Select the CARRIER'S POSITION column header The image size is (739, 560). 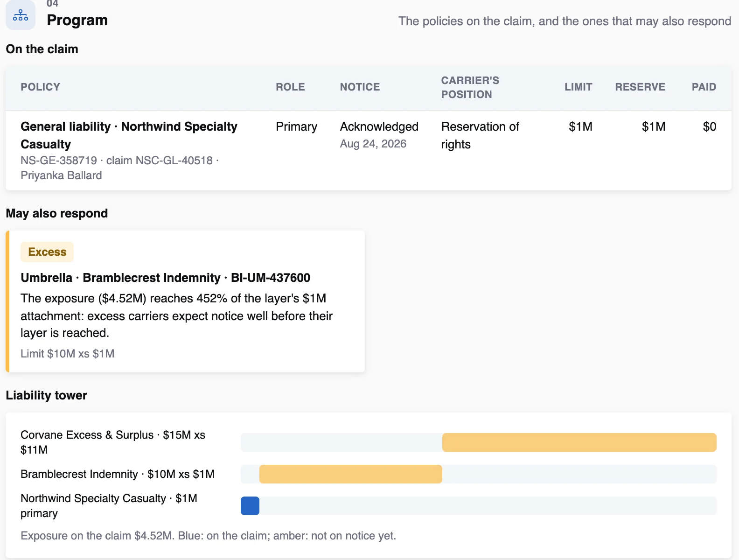click(x=470, y=87)
